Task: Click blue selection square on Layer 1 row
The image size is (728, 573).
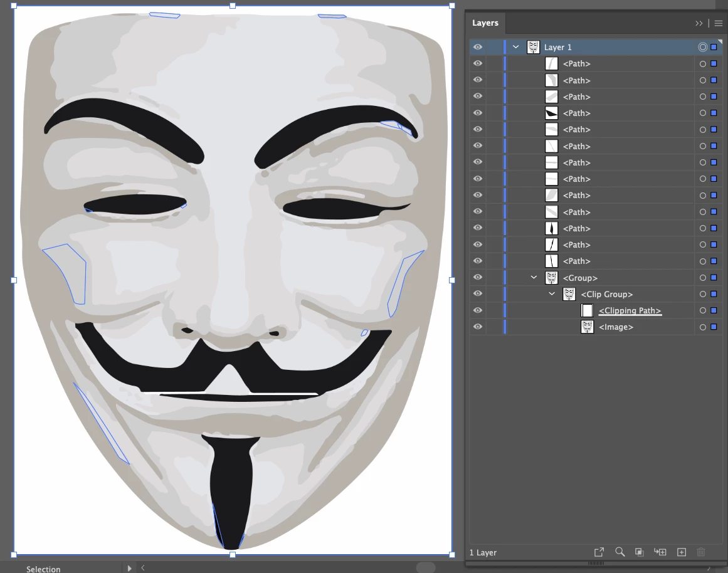Action: point(714,47)
